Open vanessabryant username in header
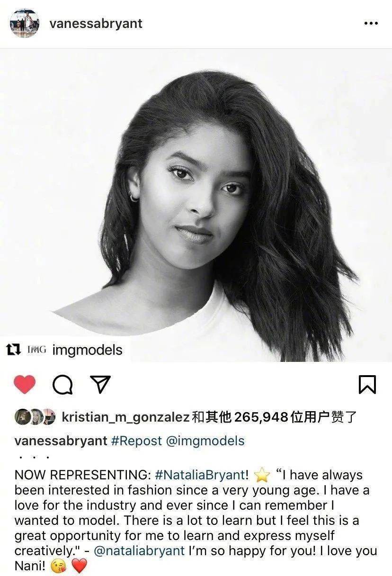 [96, 23]
